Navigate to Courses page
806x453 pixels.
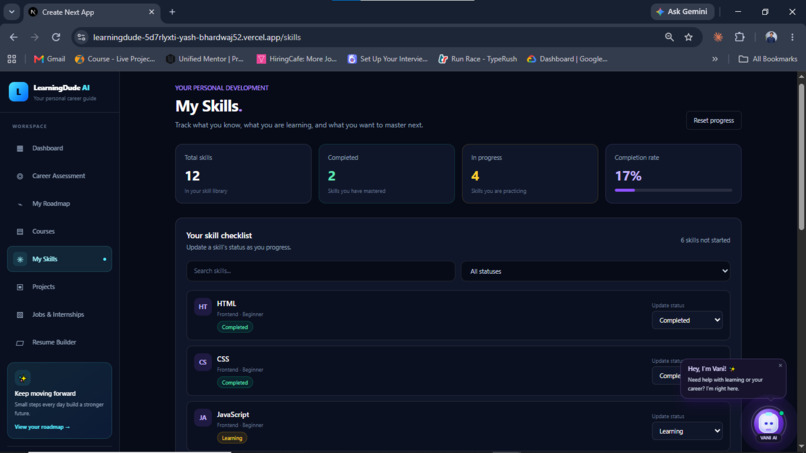click(60, 232)
